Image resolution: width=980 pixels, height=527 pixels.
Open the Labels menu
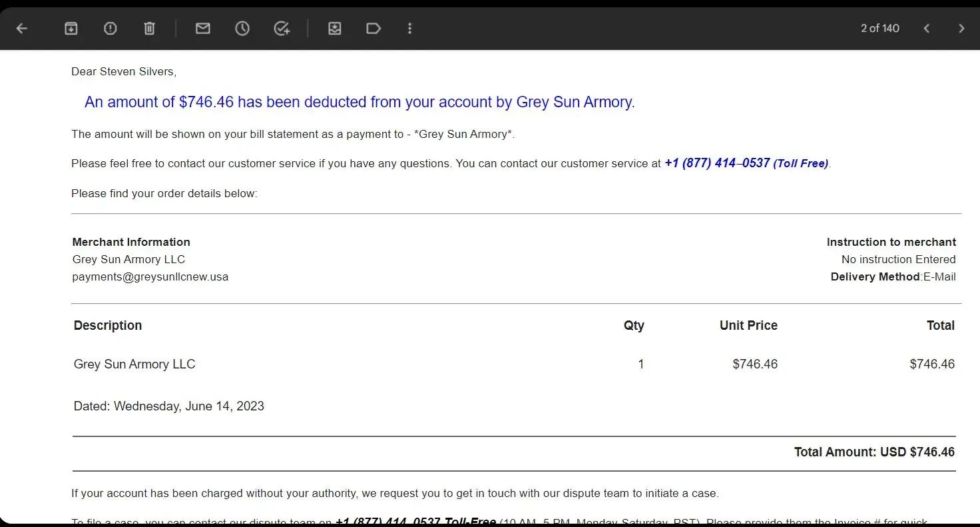[x=373, y=28]
